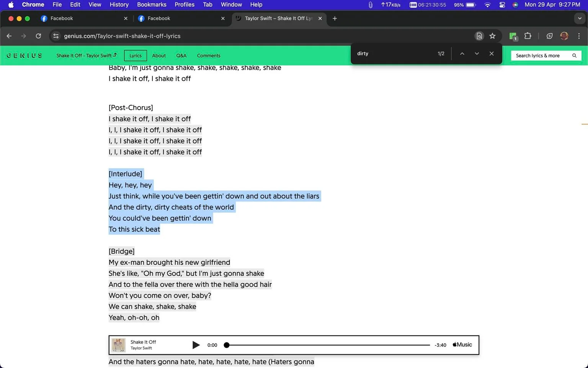Click the battery status icon
The height and width of the screenshot is (368, 588).
(x=471, y=5)
